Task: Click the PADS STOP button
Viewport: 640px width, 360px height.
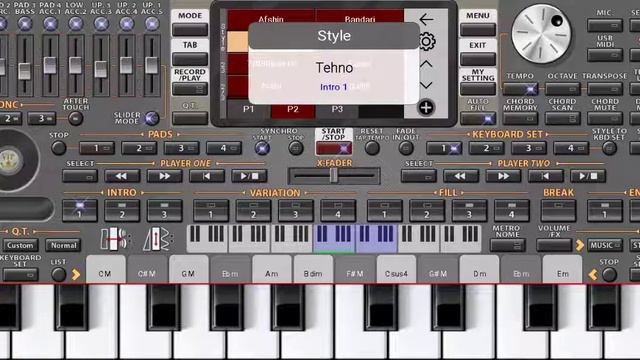Action: click(58, 148)
